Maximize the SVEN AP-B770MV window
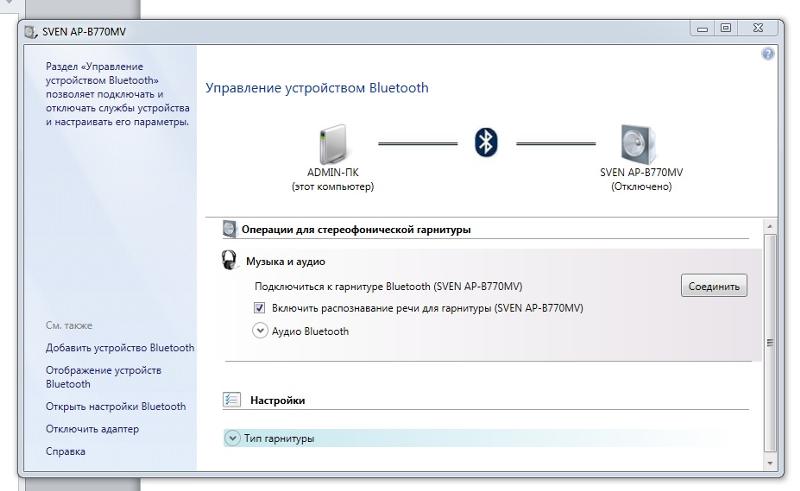Viewport: 800px width, 491px height. point(726,28)
